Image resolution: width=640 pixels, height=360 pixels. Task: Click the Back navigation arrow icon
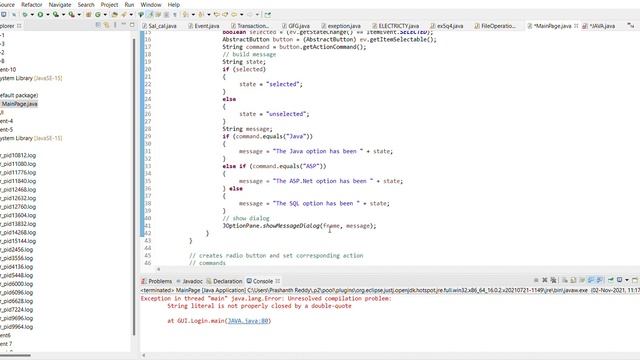234,14
